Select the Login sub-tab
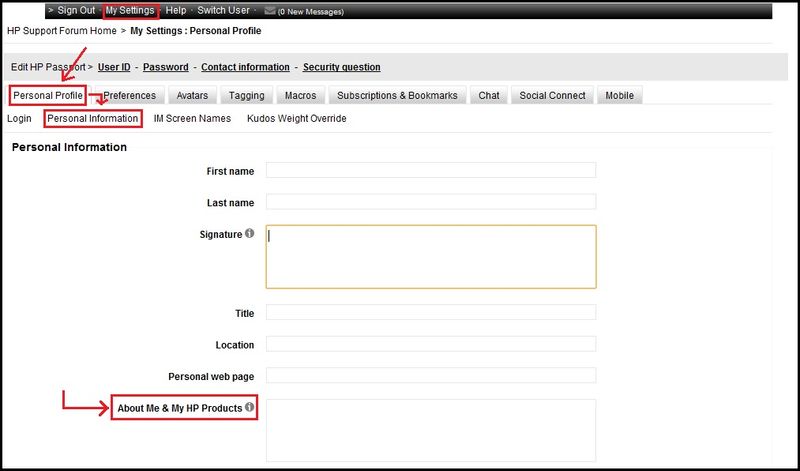This screenshot has height=471, width=800. click(19, 118)
